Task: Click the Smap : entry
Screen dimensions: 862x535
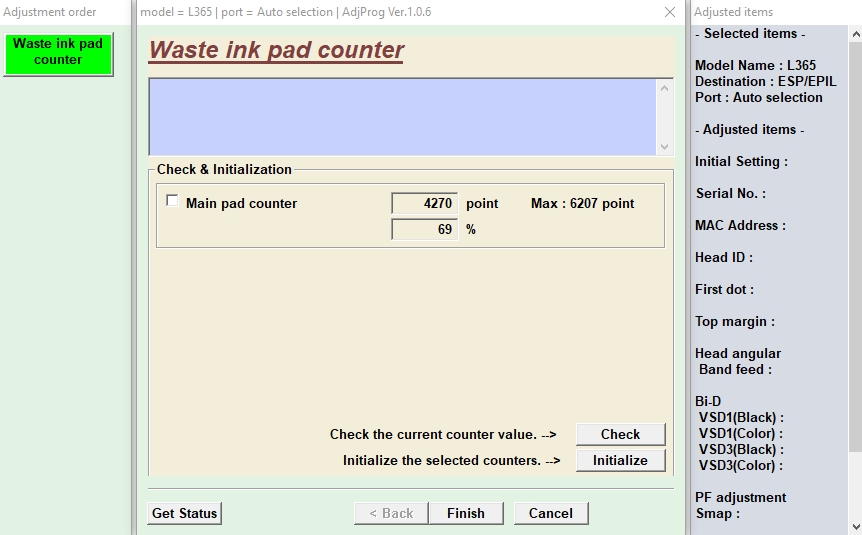Action: pos(717,514)
